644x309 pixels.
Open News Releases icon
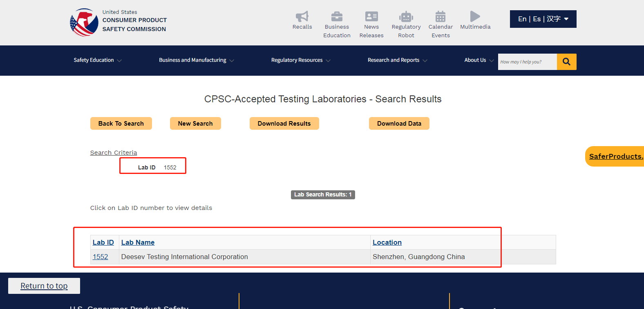point(371,16)
